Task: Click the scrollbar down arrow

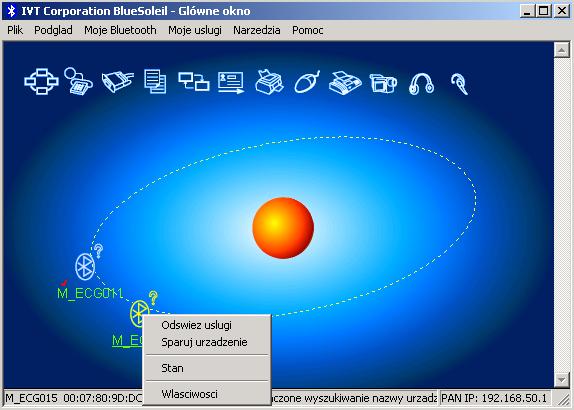Action: (x=562, y=380)
